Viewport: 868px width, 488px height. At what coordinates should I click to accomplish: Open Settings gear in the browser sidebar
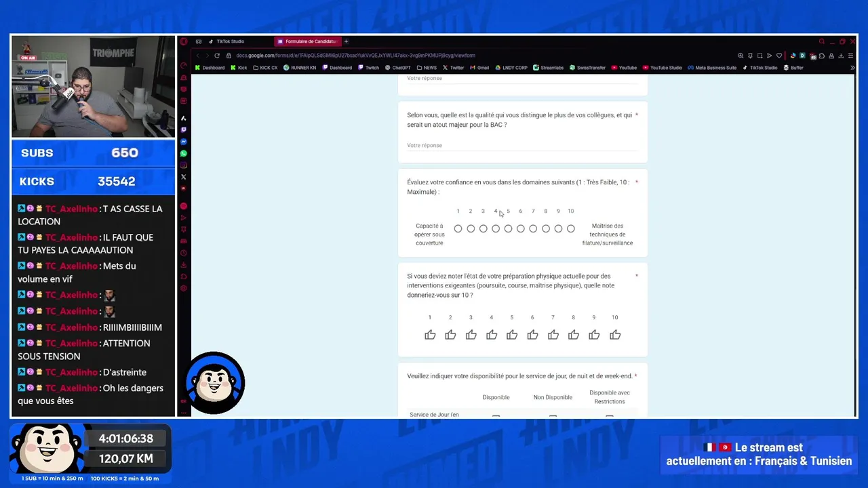[183, 289]
